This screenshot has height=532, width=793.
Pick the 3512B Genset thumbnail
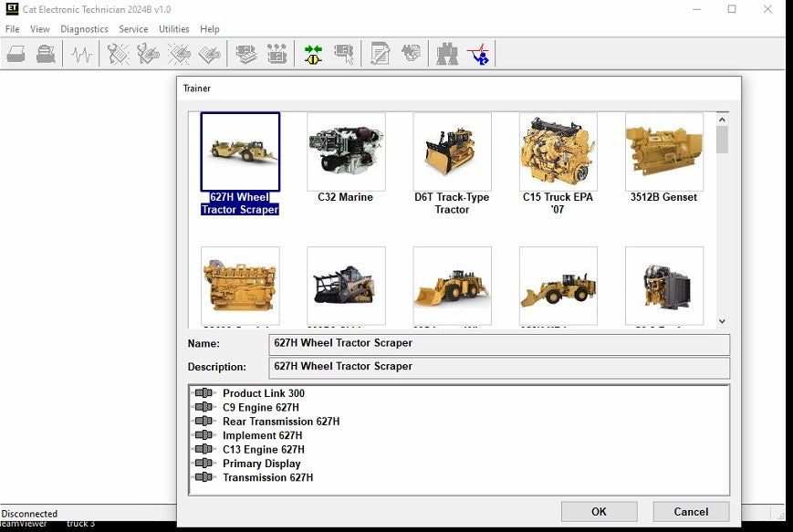tap(663, 151)
